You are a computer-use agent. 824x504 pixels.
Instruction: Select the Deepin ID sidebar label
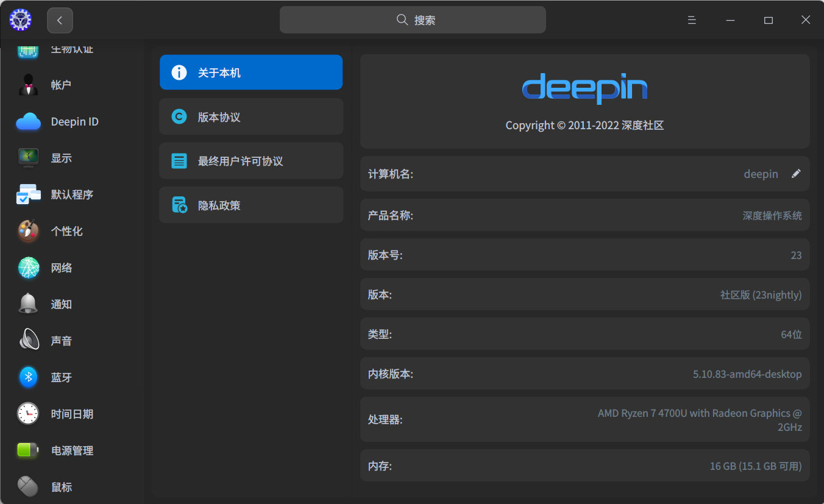click(x=74, y=121)
